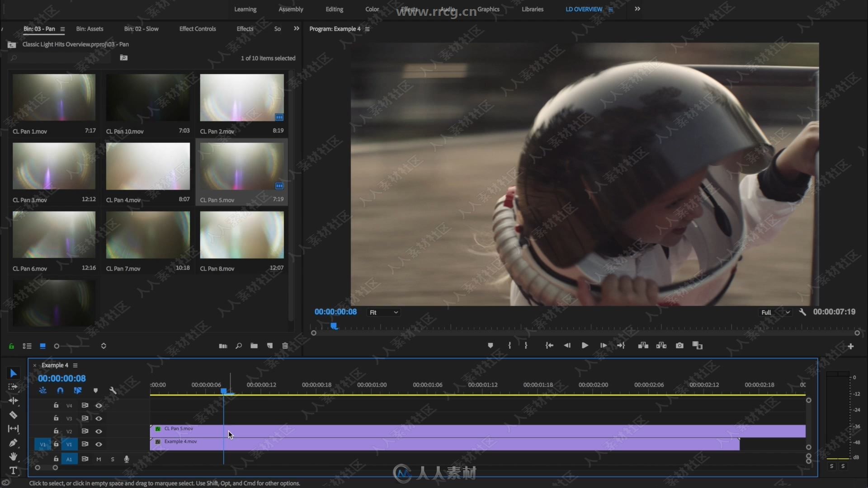The image size is (868, 488).
Task: Add a marker in the timeline header
Action: point(95,390)
